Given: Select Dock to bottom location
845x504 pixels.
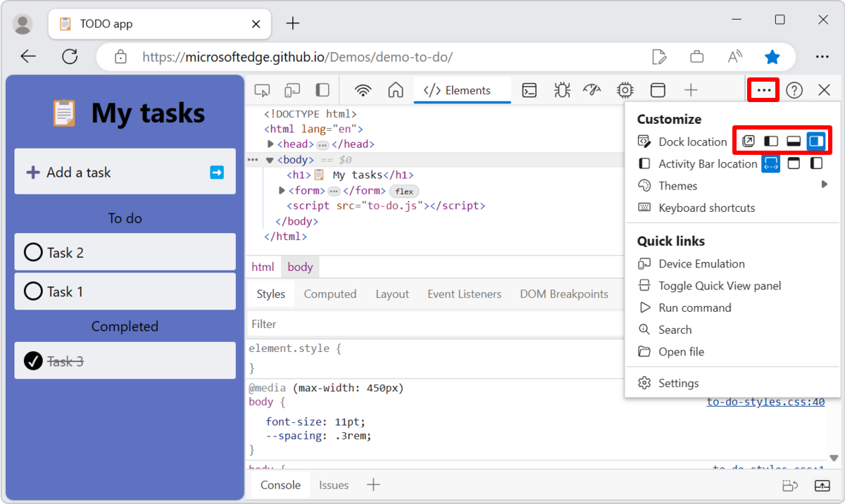Looking at the screenshot, I should (794, 140).
